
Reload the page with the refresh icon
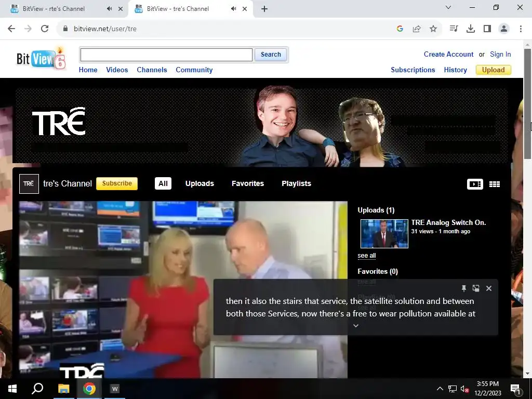point(45,29)
